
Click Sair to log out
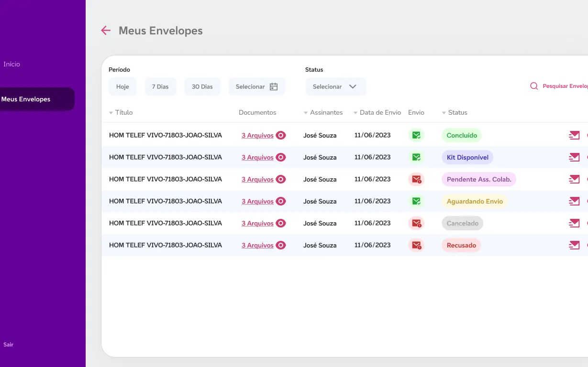pyautogui.click(x=8, y=345)
